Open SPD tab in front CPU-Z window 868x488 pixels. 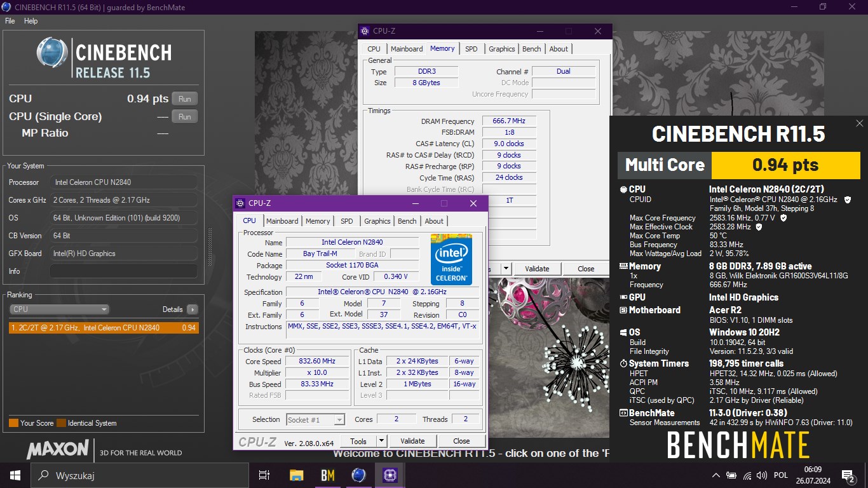click(347, 221)
